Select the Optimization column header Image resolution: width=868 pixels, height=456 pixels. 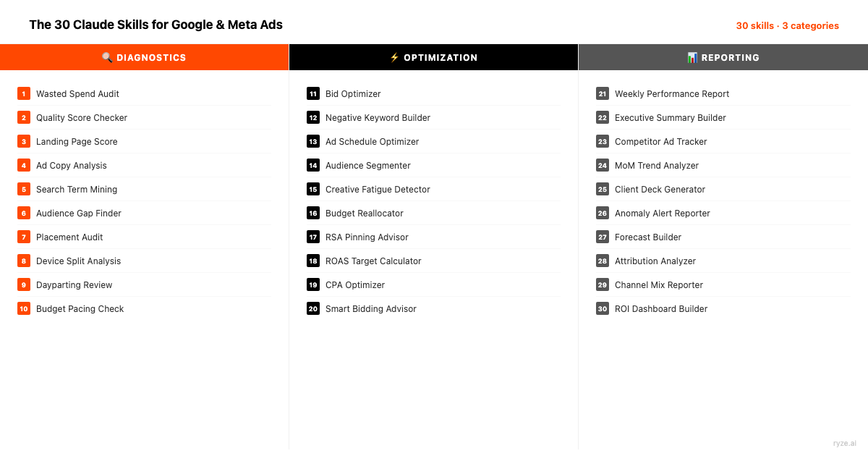point(441,58)
